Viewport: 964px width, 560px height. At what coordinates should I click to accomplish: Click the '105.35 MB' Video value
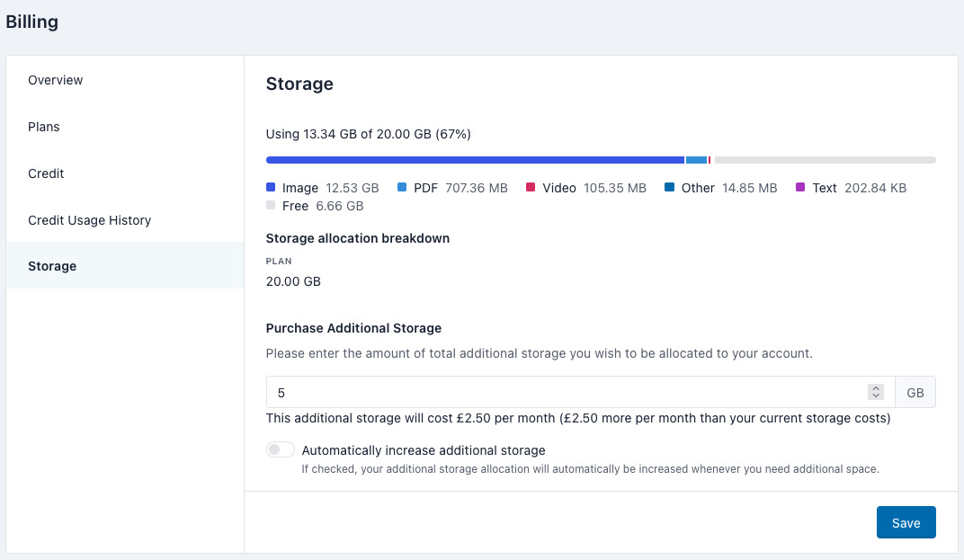(x=615, y=188)
